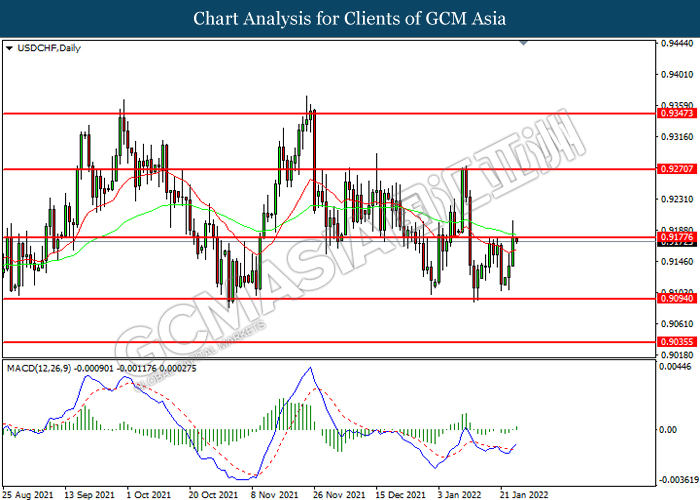Click the 0.92310 price scale value
700x500 pixels.
(x=677, y=199)
